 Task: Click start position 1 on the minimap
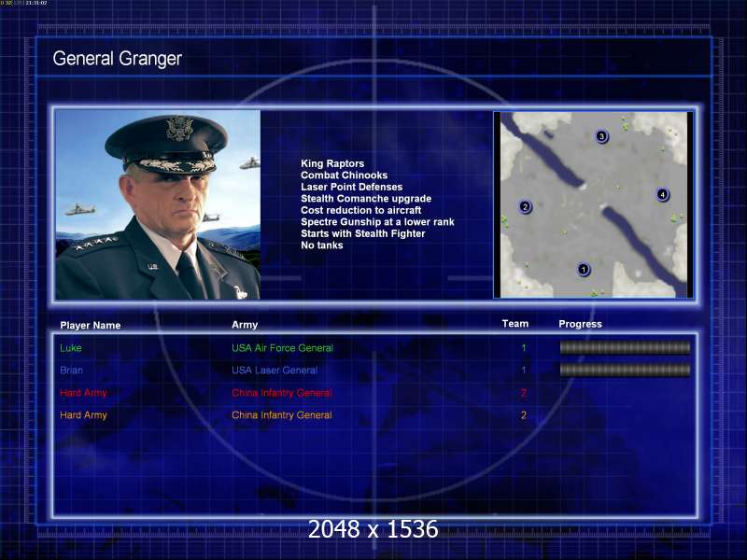583,270
